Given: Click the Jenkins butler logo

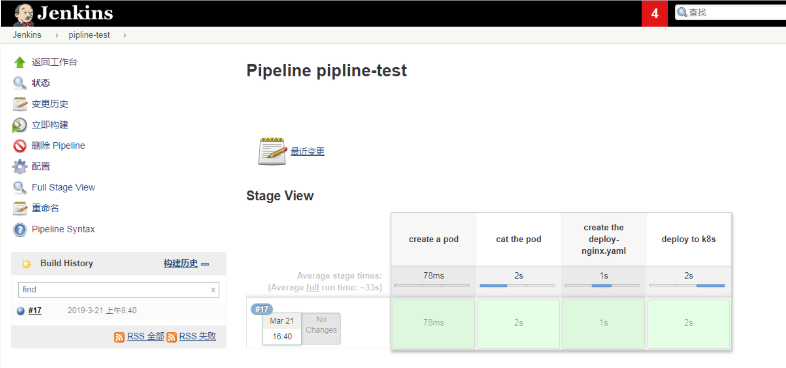Looking at the screenshot, I should coord(23,15).
